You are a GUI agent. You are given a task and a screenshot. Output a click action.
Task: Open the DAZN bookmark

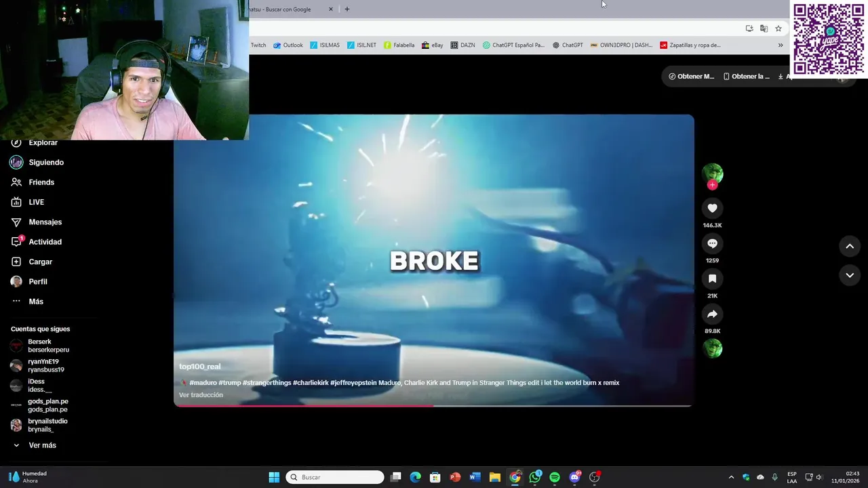click(x=462, y=45)
